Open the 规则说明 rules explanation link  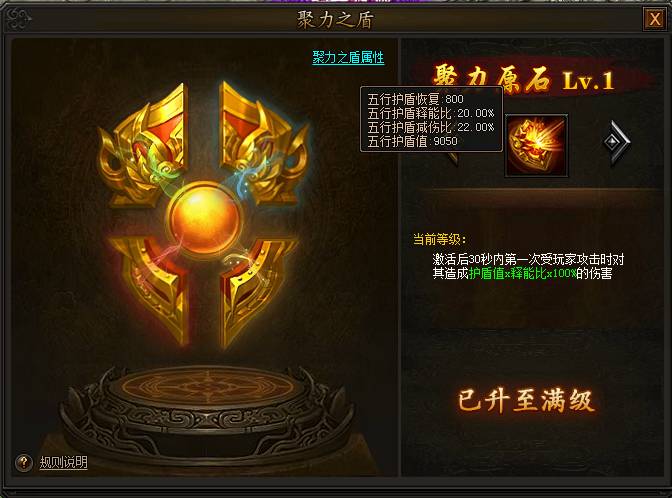(63, 462)
